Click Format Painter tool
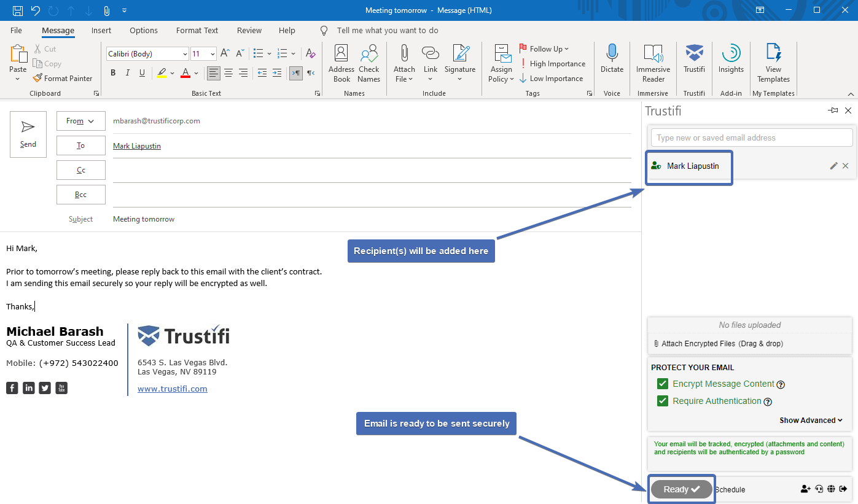This screenshot has height=504, width=858. tap(63, 79)
